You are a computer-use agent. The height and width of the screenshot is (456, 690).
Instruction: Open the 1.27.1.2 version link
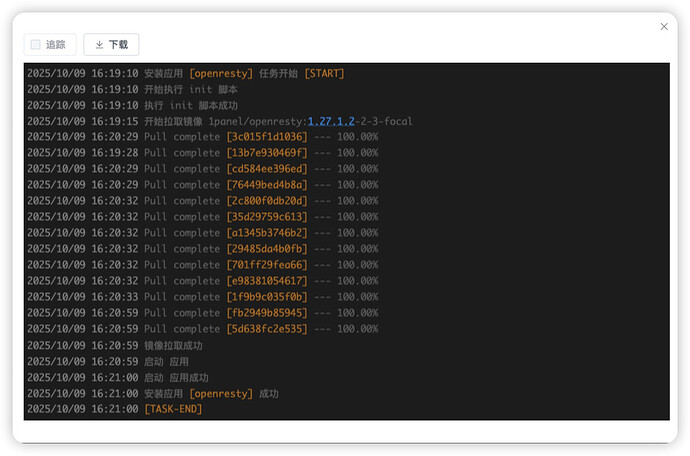click(331, 121)
